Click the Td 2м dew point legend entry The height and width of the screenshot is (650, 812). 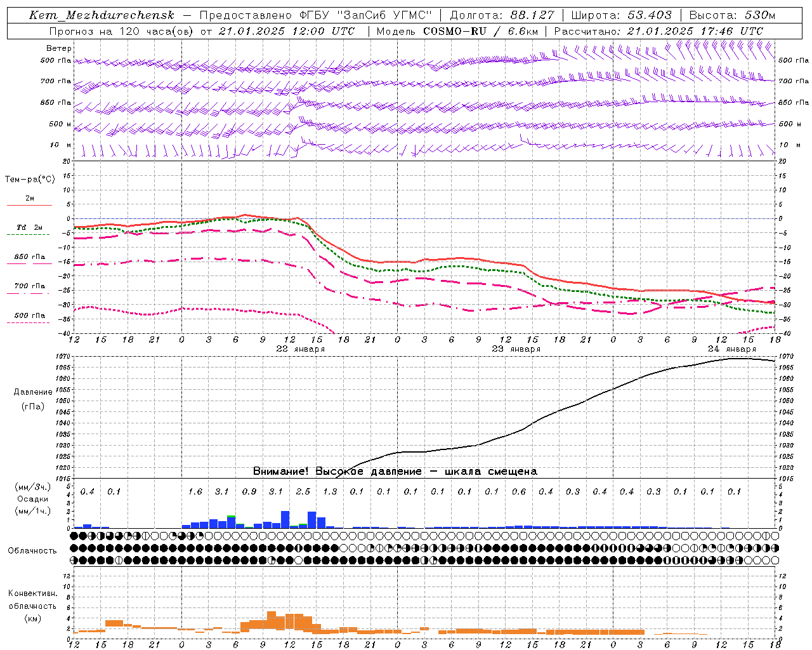click(29, 227)
